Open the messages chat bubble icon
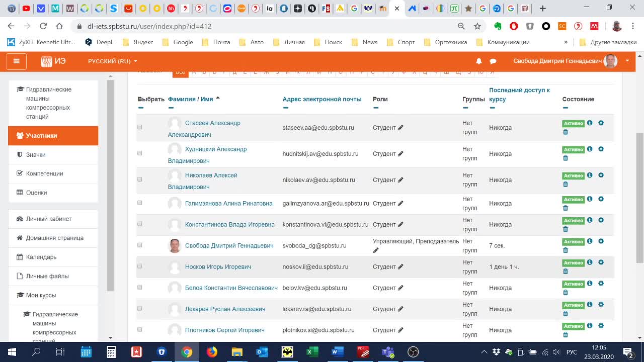Image resolution: width=644 pixels, height=362 pixels. click(x=493, y=61)
